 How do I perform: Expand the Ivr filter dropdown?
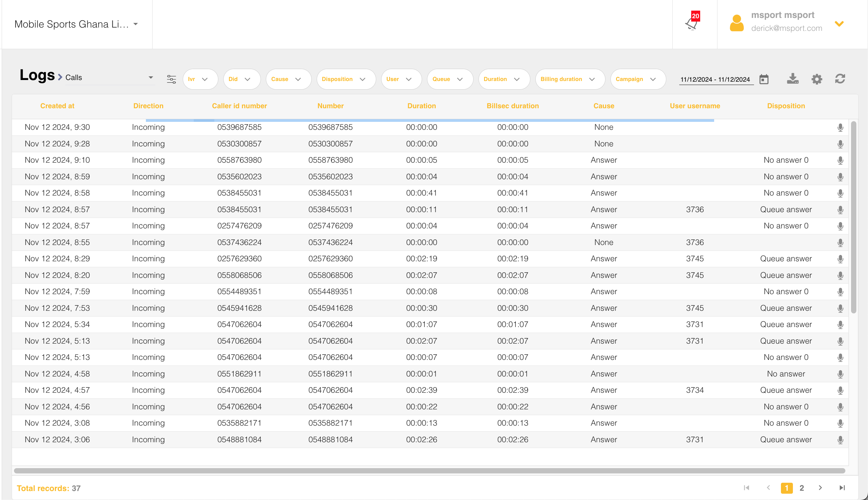click(x=200, y=79)
